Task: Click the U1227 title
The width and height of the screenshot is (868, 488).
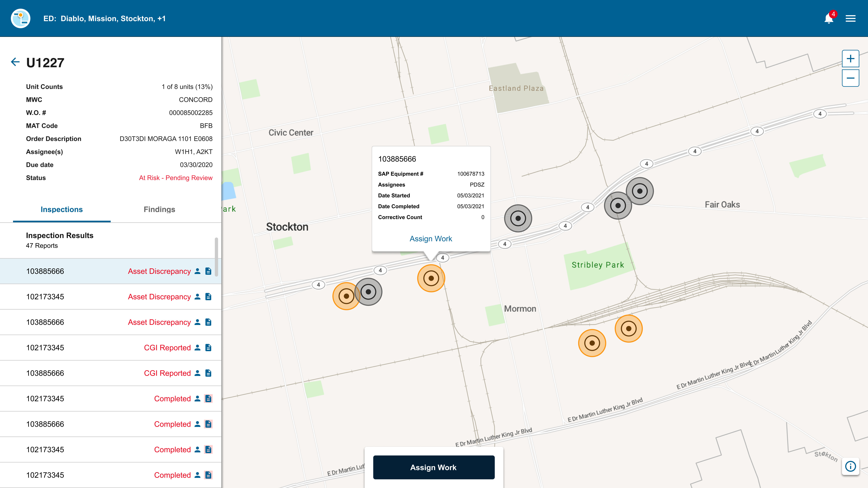Action: (x=45, y=63)
